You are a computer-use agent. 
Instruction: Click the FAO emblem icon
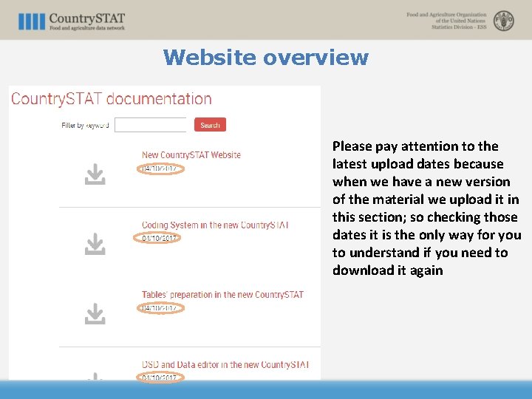tap(503, 21)
